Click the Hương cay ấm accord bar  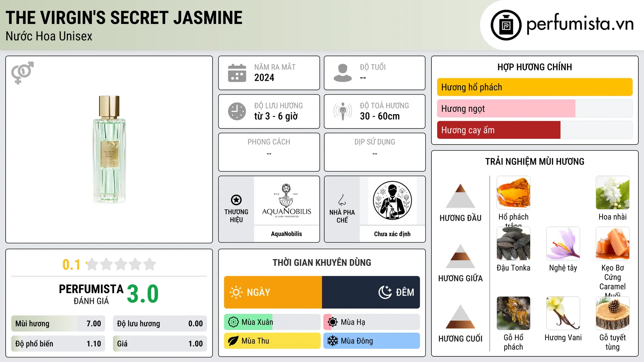pos(535,130)
